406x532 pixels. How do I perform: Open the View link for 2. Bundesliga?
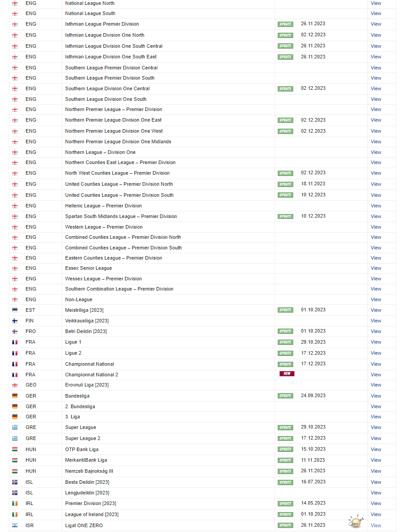click(376, 406)
